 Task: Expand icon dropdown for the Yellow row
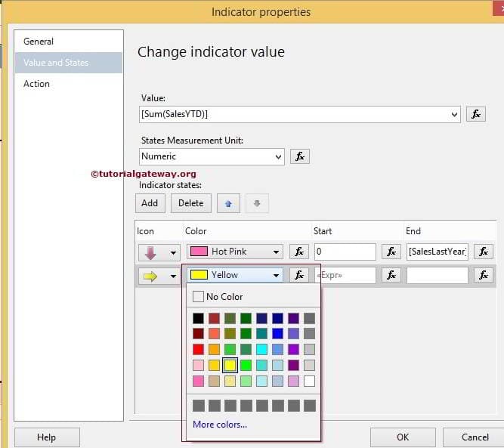click(173, 276)
